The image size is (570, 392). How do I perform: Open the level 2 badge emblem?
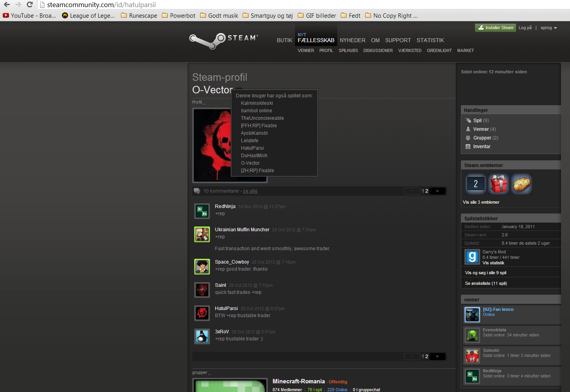(x=475, y=184)
